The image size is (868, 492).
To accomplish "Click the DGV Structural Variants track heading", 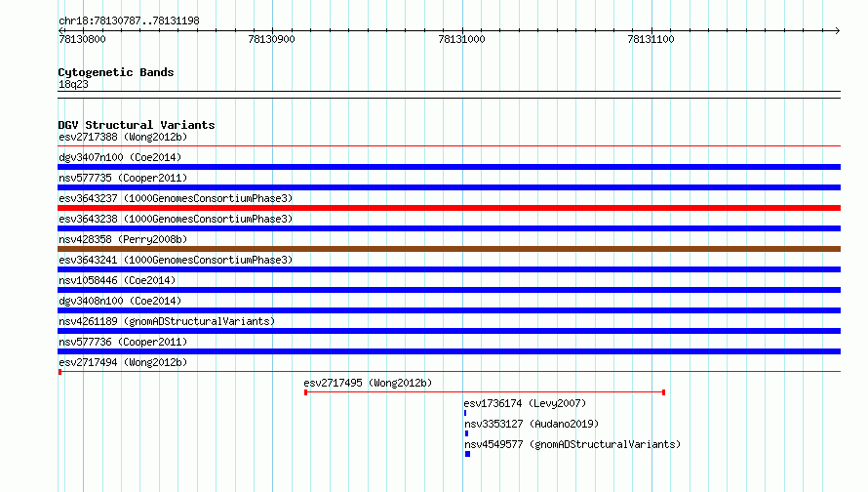I will pos(137,125).
